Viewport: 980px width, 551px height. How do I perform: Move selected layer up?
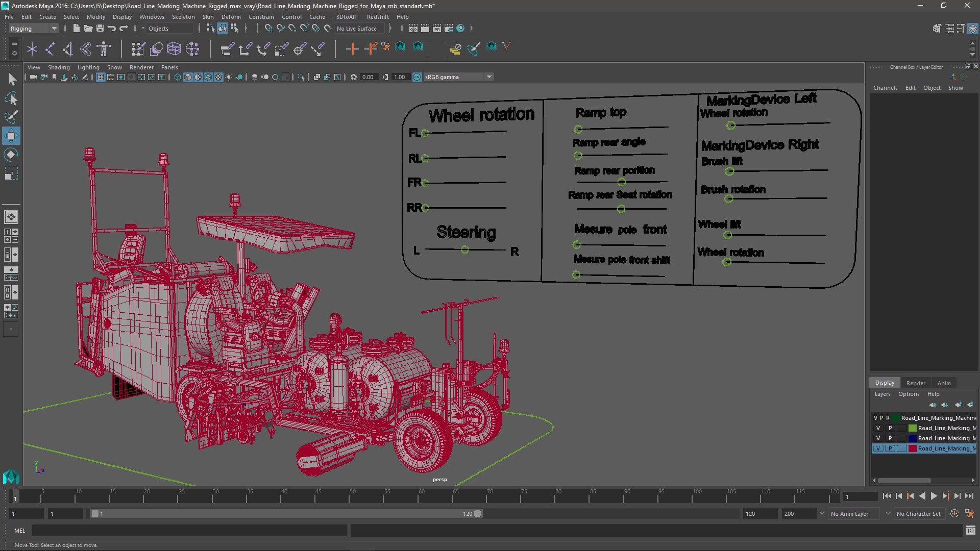[x=933, y=405]
